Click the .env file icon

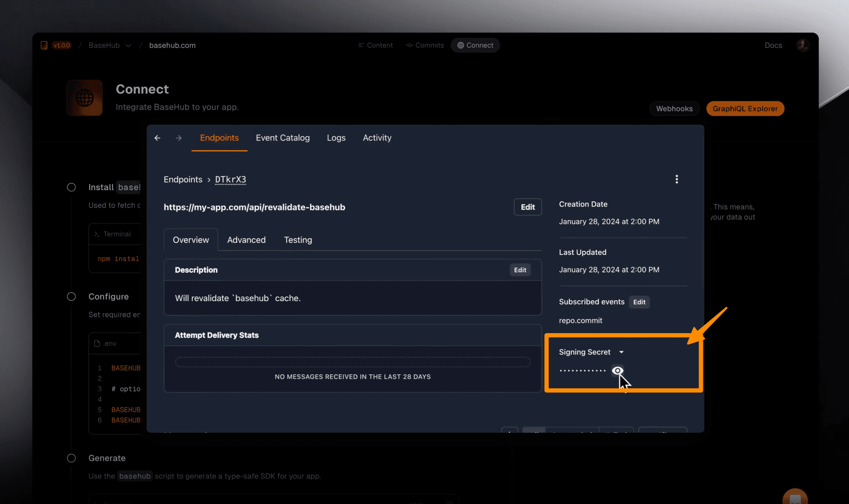click(97, 343)
